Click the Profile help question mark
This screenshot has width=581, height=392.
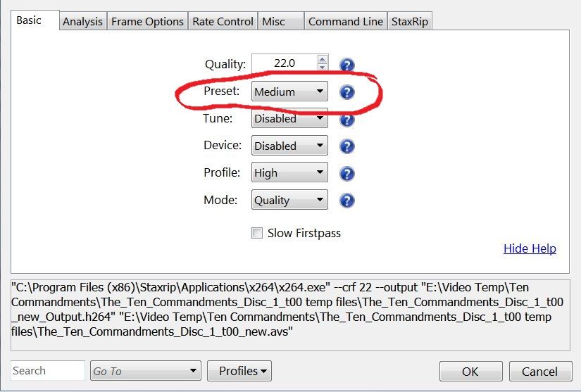tap(346, 173)
